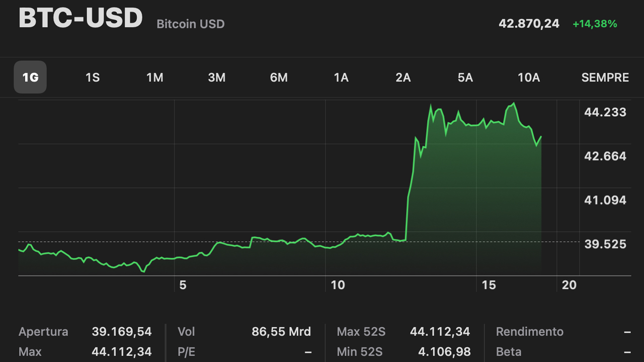Show the 1M chart range
This screenshot has height=362, width=644.
(x=154, y=77)
